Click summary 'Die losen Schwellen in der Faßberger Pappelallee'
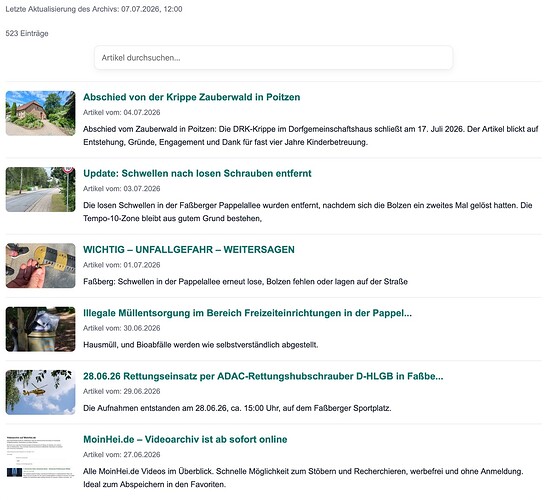Image resolution: width=547 pixels, height=500 pixels. [x=308, y=212]
